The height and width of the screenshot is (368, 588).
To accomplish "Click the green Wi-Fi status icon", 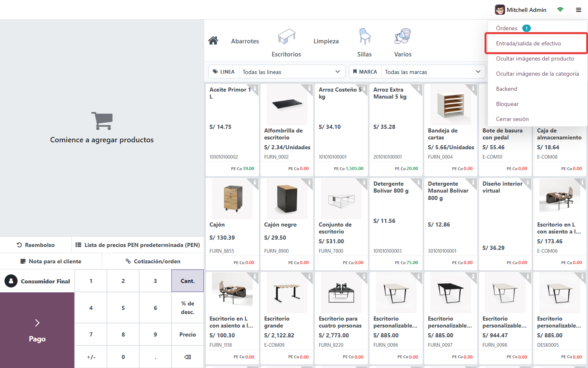I will point(560,9).
